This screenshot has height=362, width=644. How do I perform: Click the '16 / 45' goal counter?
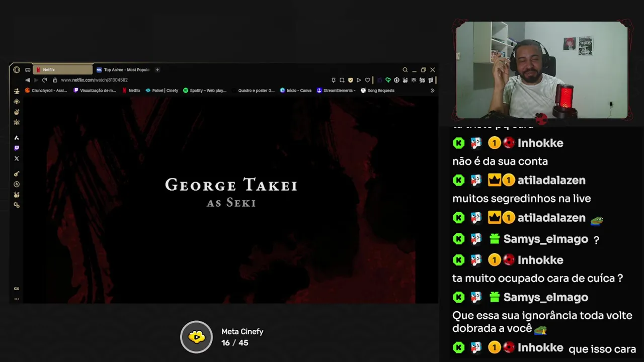[234, 343]
